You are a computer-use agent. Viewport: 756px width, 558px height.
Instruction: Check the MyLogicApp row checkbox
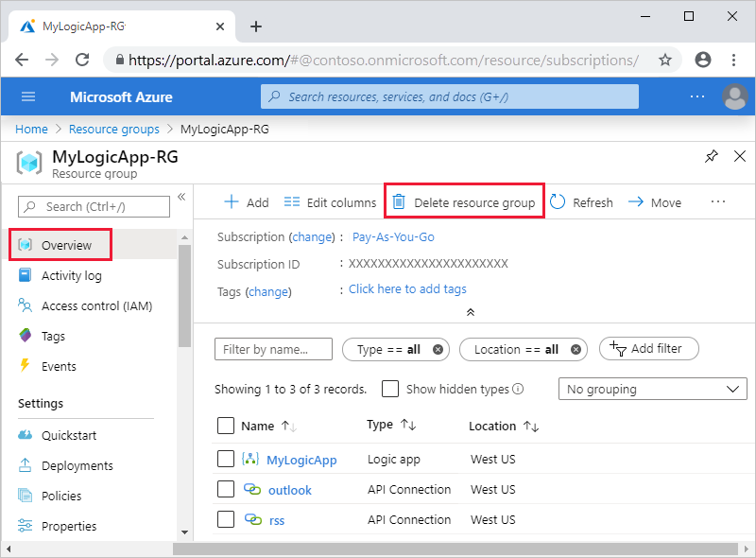[226, 459]
